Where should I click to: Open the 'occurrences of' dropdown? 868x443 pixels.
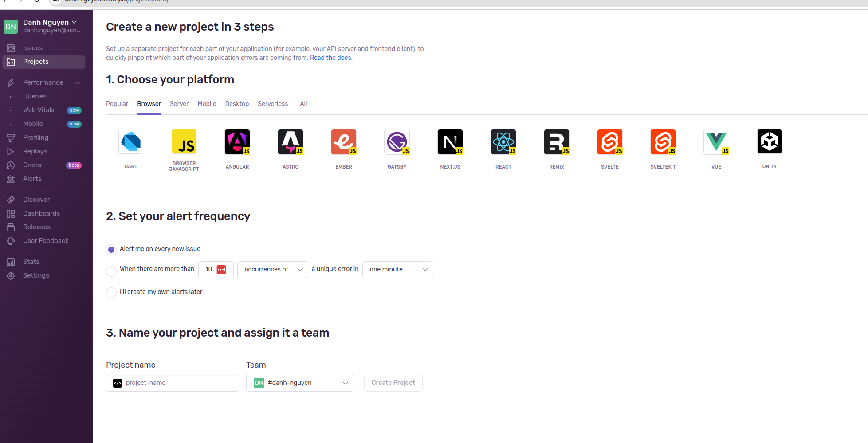(273, 270)
